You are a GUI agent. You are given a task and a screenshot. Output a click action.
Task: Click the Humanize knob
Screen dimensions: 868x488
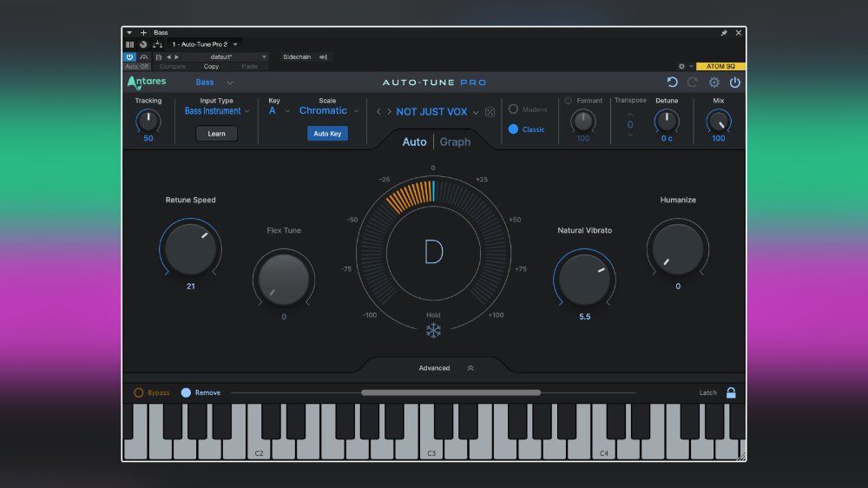tap(678, 248)
